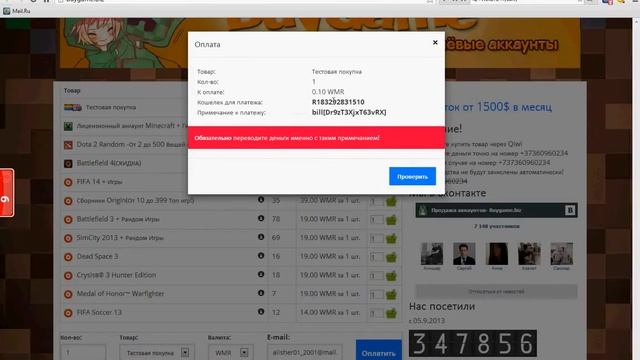Click the Оплатить button
The image size is (640, 360).
[x=379, y=350]
